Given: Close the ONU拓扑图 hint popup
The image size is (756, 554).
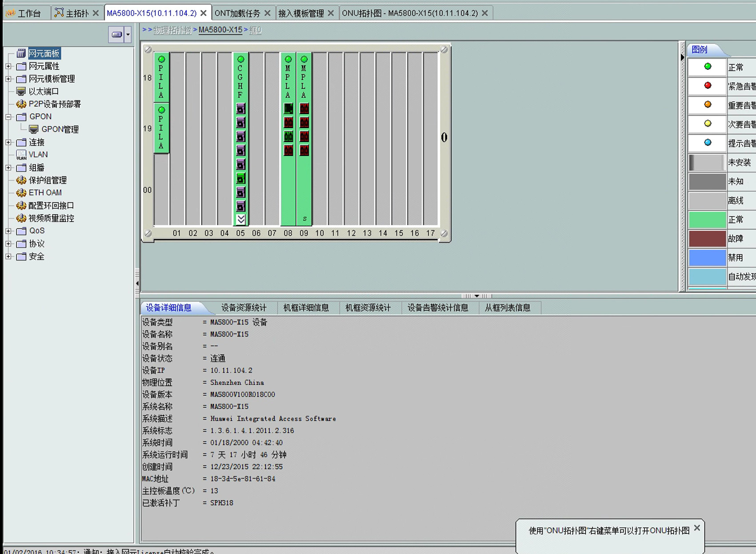Looking at the screenshot, I should [697, 528].
